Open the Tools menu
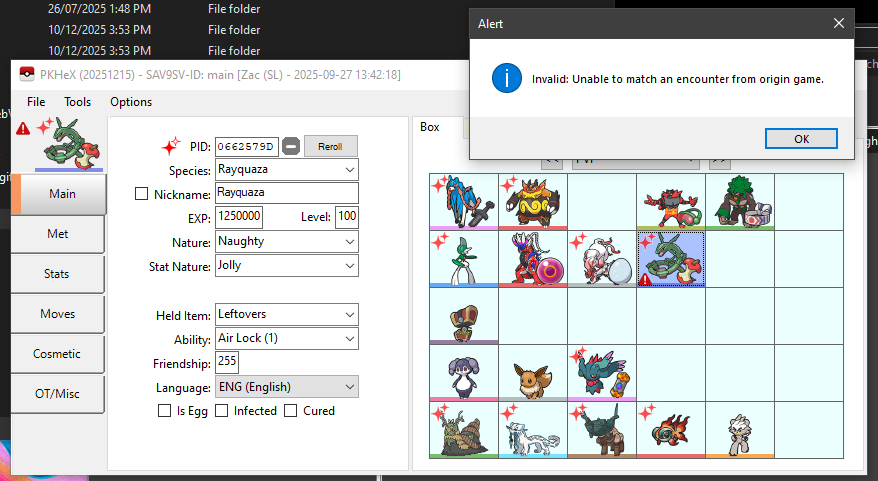The image size is (878, 481). pyautogui.click(x=77, y=102)
